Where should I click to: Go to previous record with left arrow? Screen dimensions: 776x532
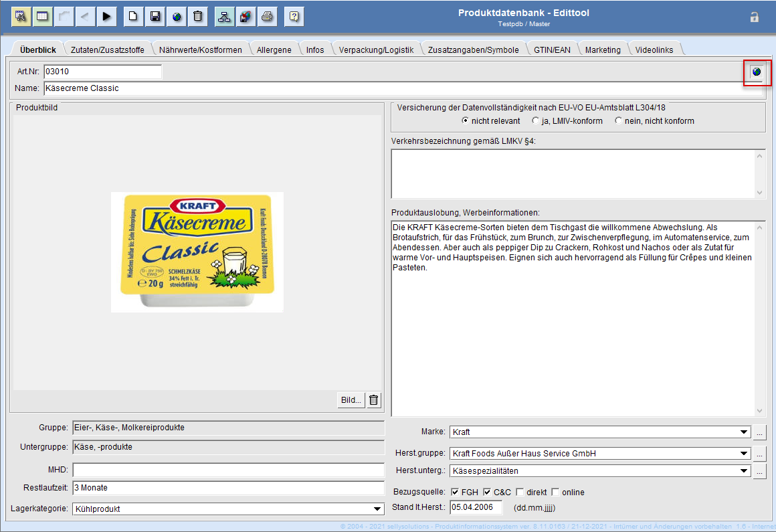pyautogui.click(x=85, y=17)
